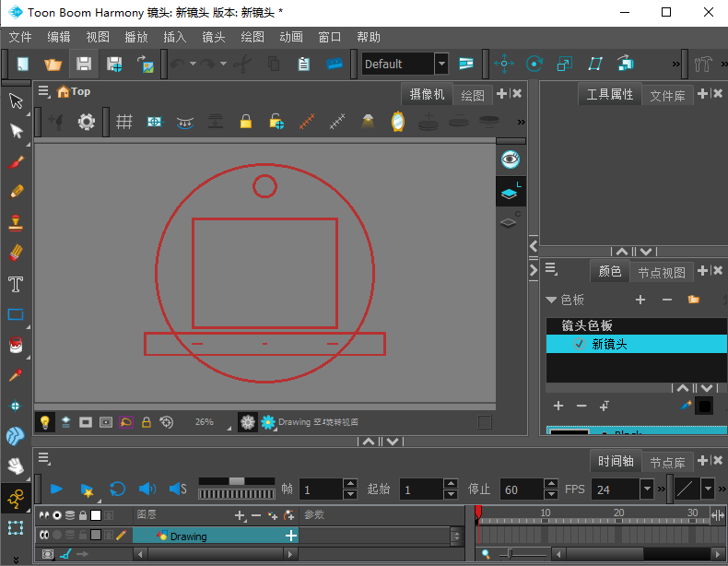Toggle the show current drawing eye icon
The width and height of the screenshot is (728, 566).
pyautogui.click(x=511, y=159)
